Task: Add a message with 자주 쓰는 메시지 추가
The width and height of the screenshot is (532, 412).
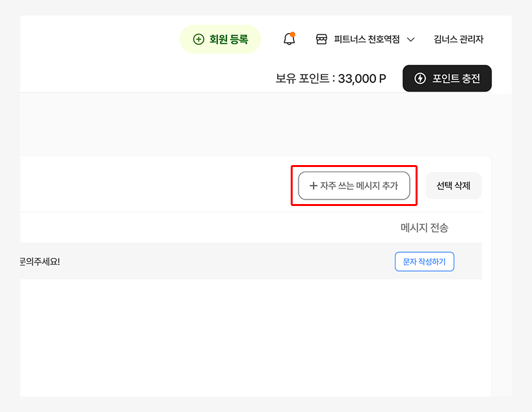Action: (354, 185)
